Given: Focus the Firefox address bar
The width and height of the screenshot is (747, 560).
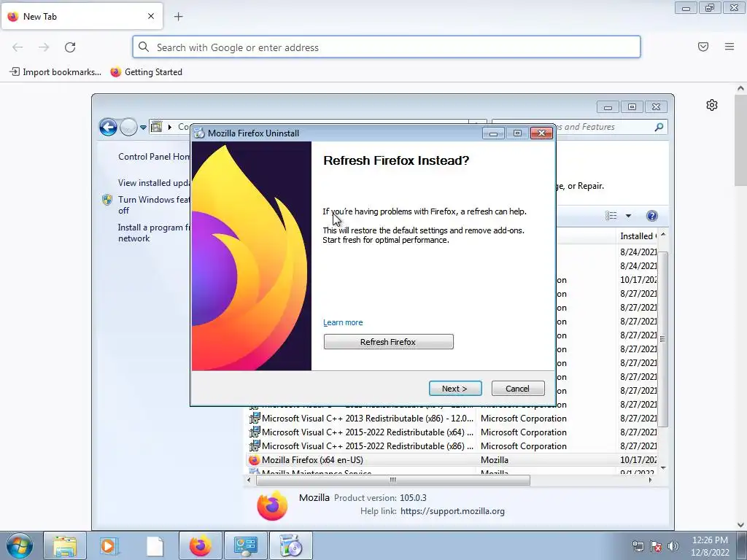Looking at the screenshot, I should click(x=387, y=47).
